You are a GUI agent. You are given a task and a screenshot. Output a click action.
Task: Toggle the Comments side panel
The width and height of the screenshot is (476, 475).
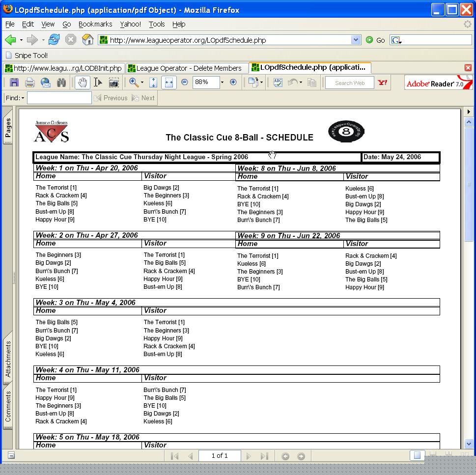coord(8,406)
